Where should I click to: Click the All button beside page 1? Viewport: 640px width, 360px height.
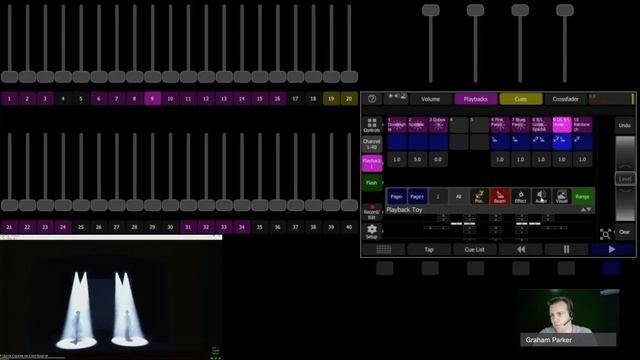pos(458,196)
